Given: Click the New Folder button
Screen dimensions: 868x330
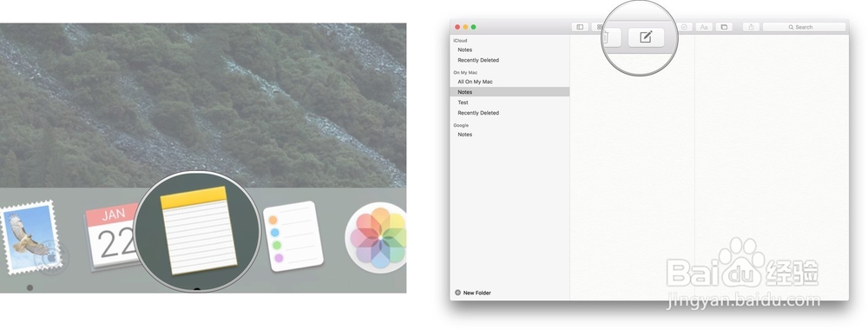Looking at the screenshot, I should 473,293.
